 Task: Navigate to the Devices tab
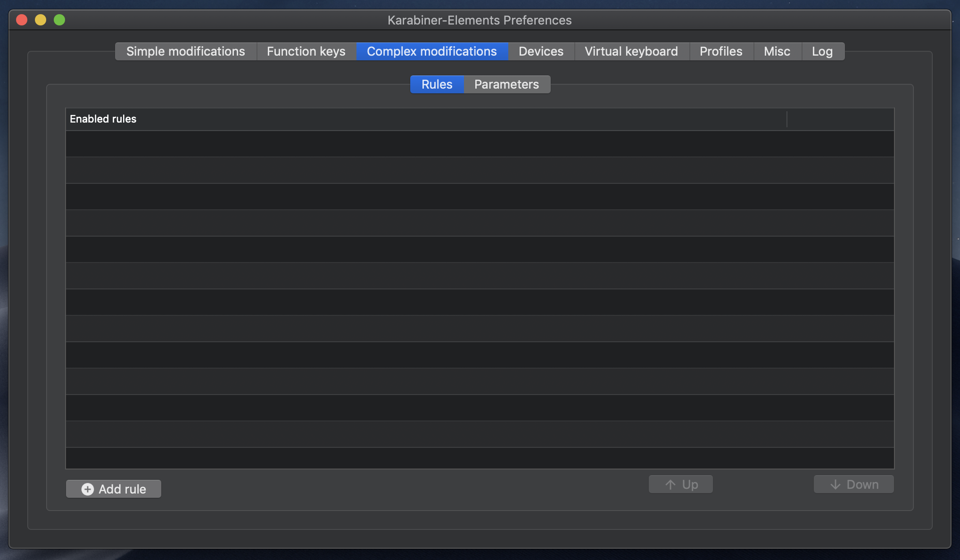point(541,50)
